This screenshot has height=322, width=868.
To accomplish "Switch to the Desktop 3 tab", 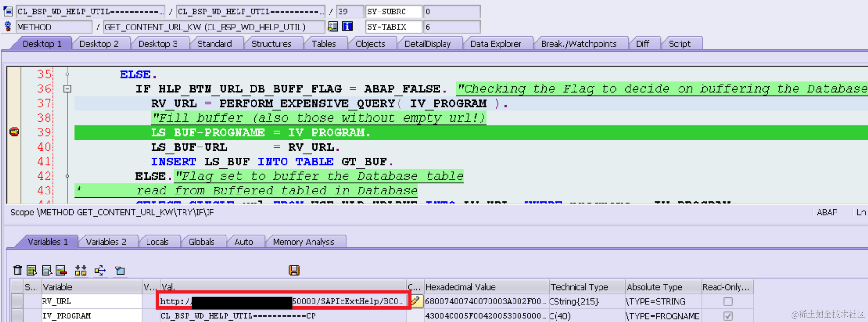I will click(158, 43).
